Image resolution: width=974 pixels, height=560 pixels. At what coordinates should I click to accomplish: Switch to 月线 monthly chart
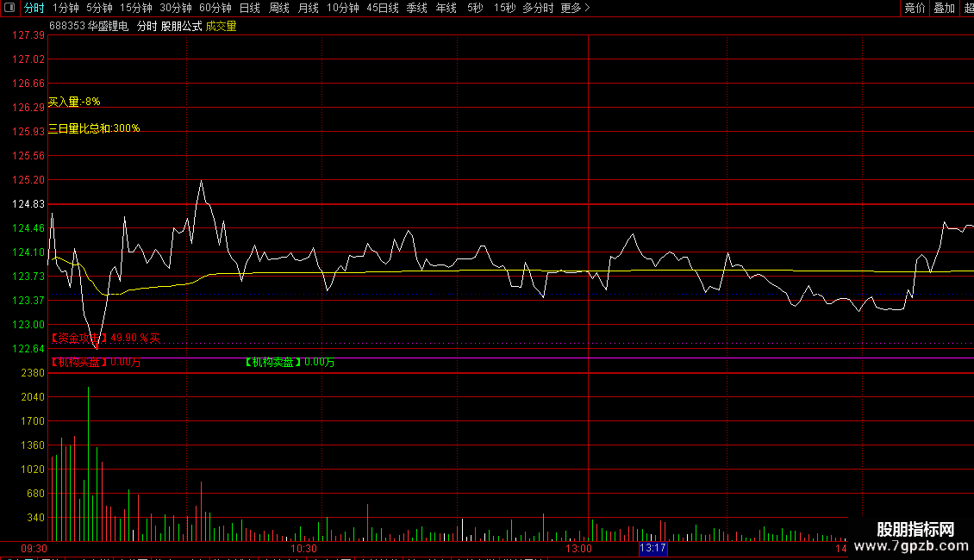click(308, 8)
